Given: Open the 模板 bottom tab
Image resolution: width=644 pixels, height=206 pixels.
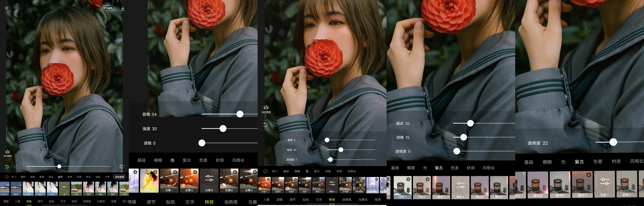Looking at the screenshot, I should (x=6, y=201).
